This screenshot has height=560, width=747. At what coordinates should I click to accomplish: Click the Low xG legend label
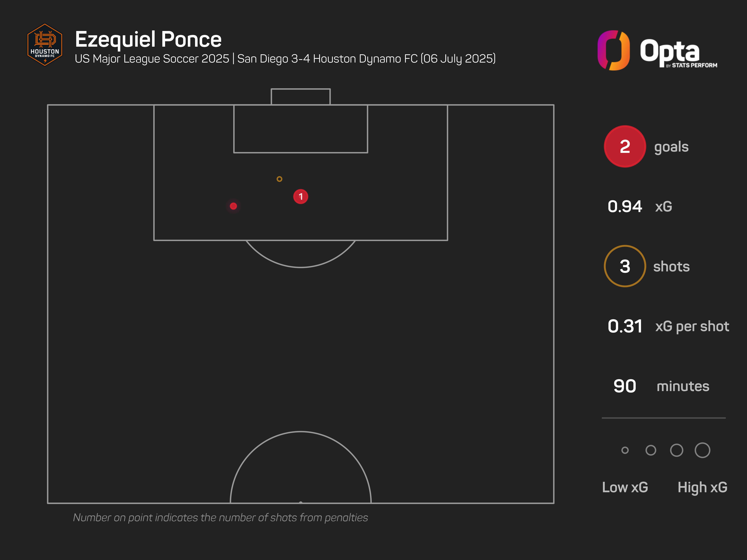tap(625, 487)
